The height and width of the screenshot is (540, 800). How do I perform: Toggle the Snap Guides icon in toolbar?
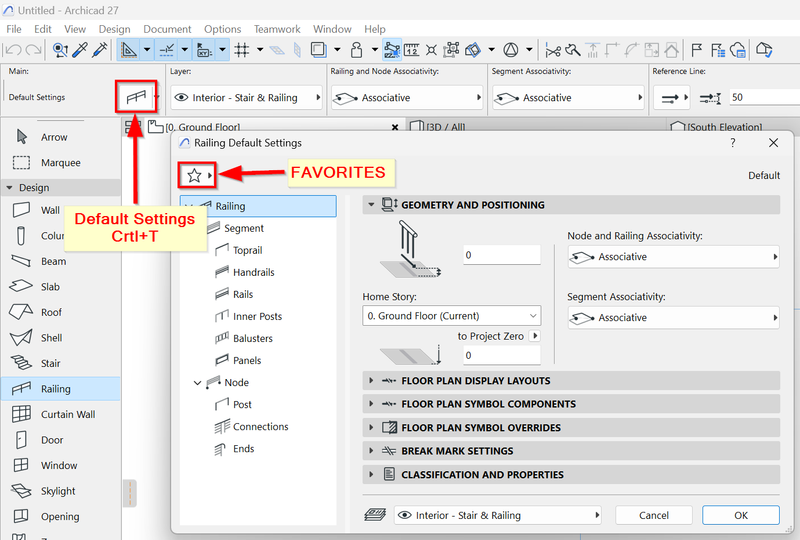click(167, 50)
